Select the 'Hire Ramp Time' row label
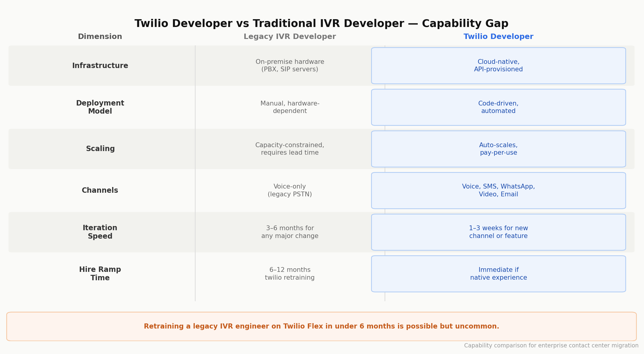This screenshot has width=644, height=354. click(x=100, y=274)
